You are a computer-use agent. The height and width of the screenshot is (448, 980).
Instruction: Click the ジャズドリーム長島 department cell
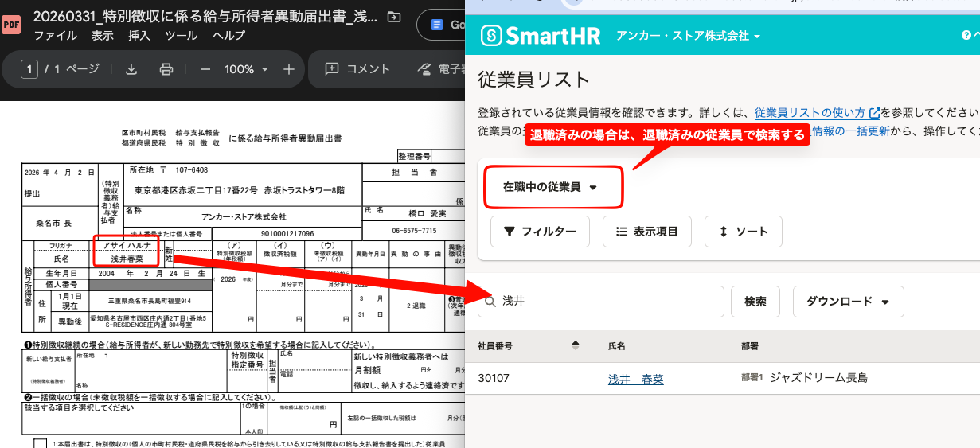(818, 378)
